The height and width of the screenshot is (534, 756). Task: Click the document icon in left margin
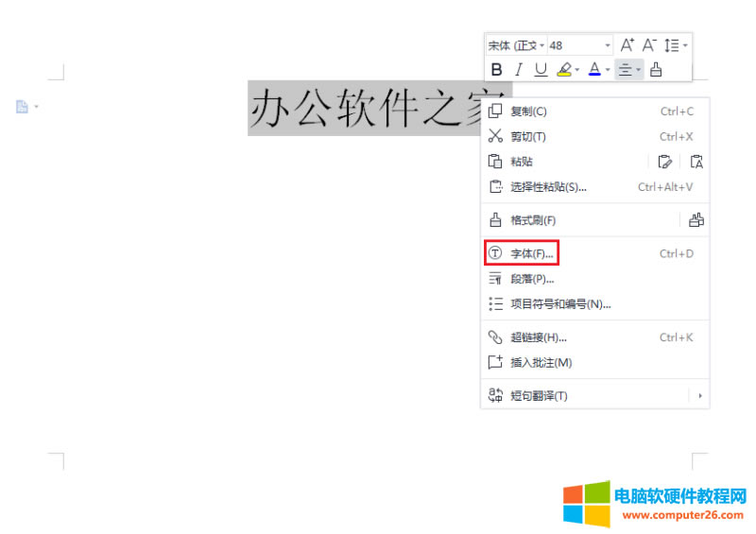(22, 107)
